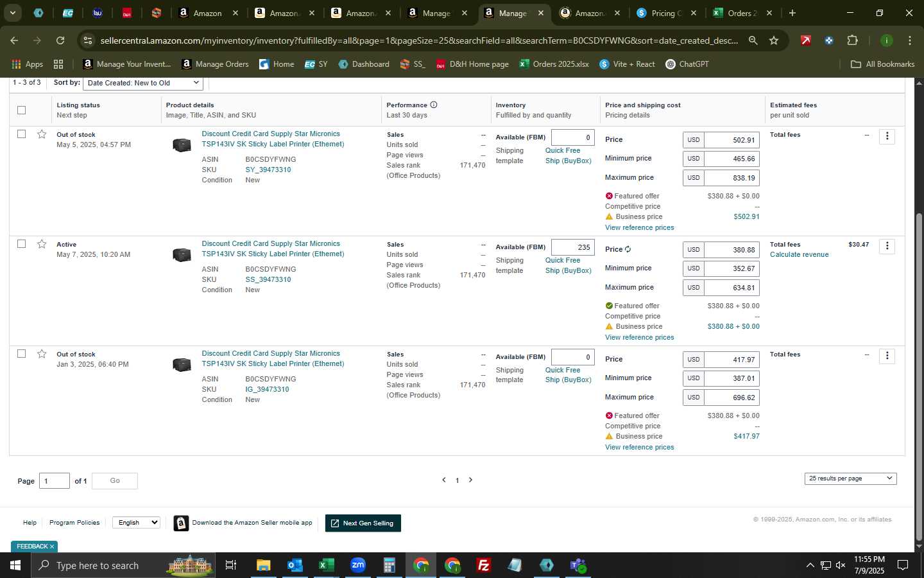Select checkbox for SY_39473310 listing
924x578 pixels.
point(21,134)
